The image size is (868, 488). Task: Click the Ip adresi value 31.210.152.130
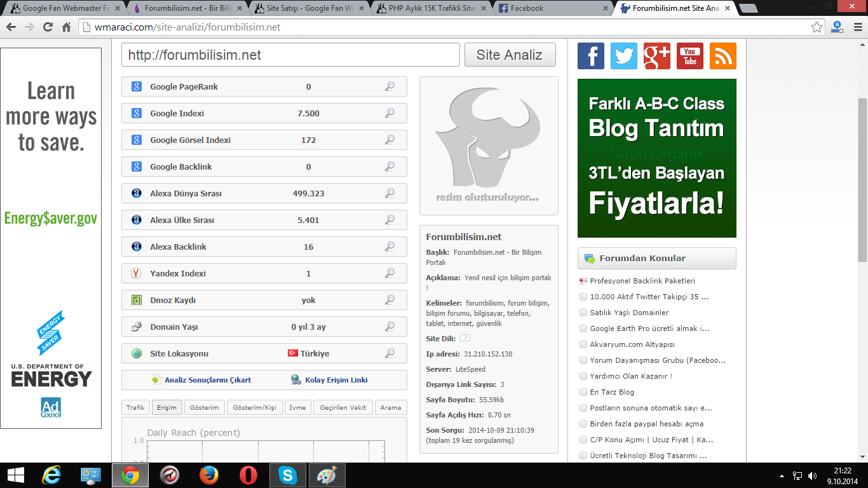488,354
